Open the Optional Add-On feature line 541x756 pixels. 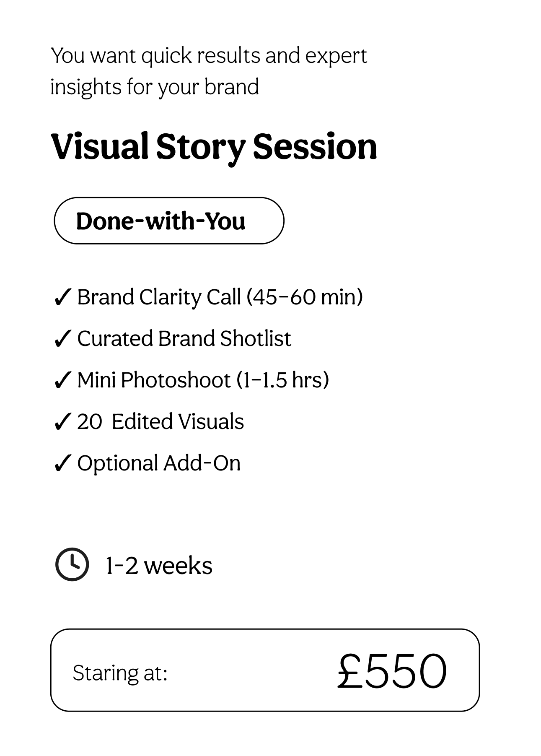tap(159, 463)
